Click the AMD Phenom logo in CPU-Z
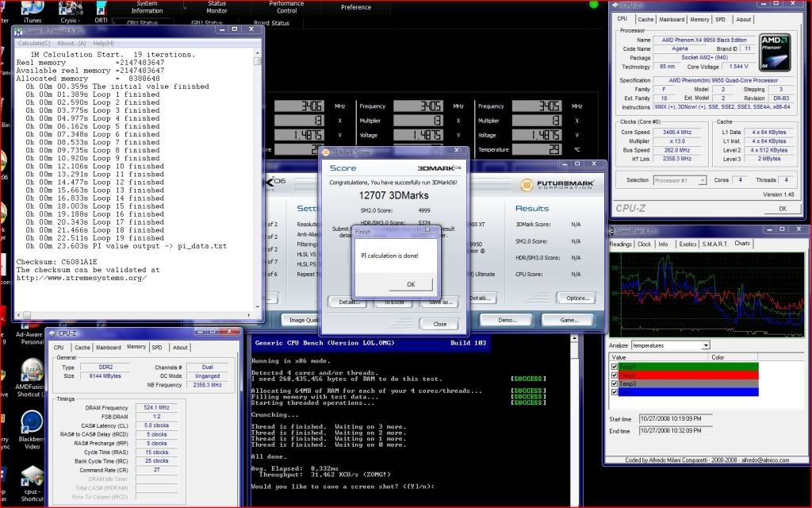 coord(774,53)
